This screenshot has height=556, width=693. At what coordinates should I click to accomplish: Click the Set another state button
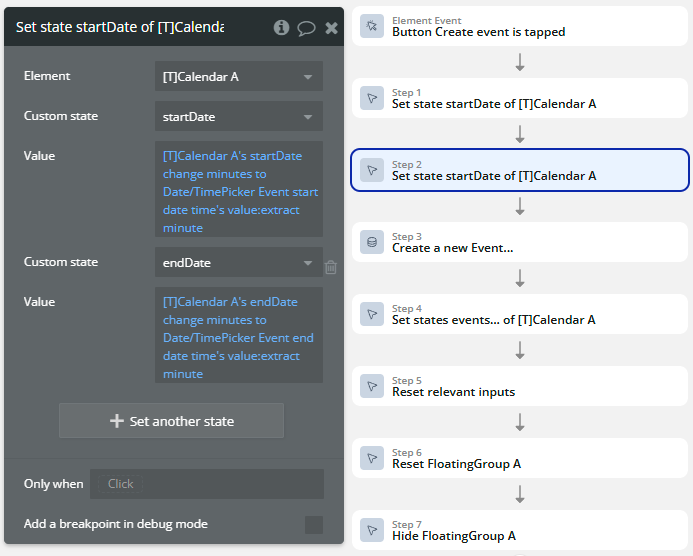click(171, 421)
